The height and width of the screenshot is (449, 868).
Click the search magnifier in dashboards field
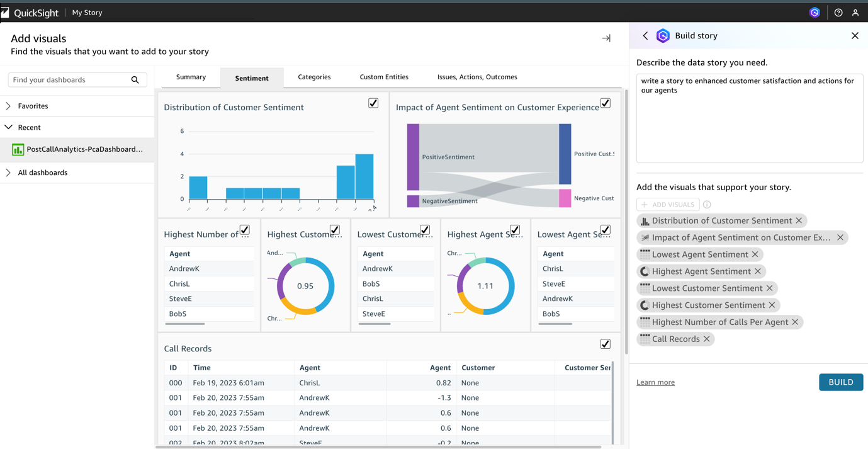(x=135, y=80)
